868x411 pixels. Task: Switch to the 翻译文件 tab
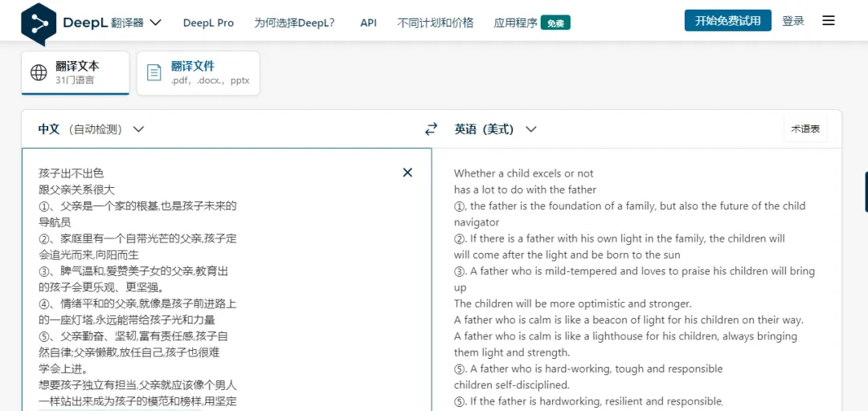tap(199, 73)
